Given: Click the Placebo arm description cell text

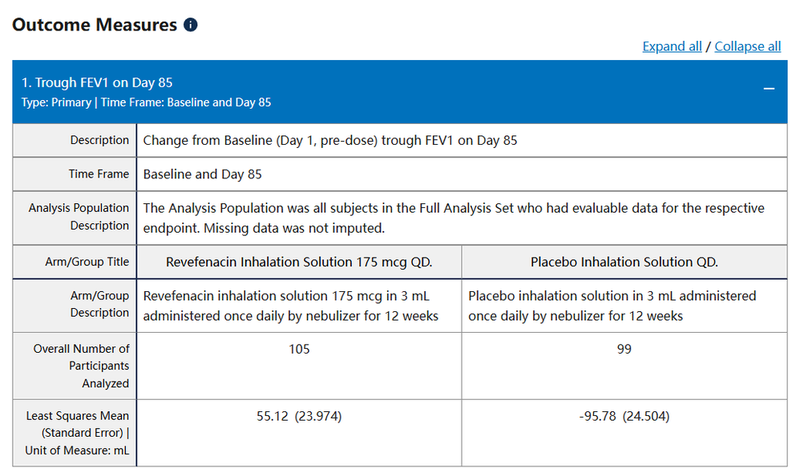Looking at the screenshot, I should tap(612, 306).
